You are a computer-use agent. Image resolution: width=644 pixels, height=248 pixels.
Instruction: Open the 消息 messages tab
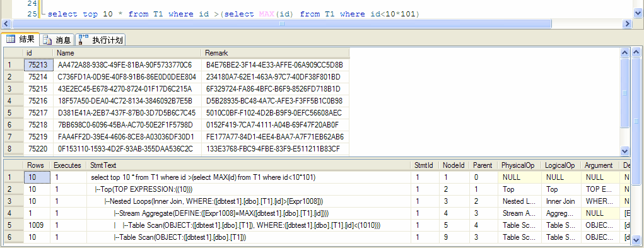tap(57, 40)
